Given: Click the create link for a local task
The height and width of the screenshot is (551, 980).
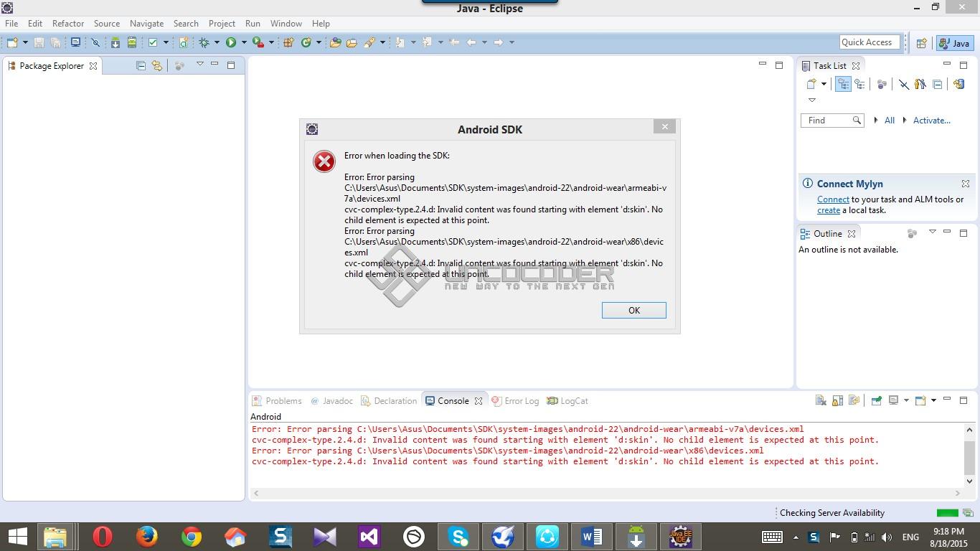Looking at the screenshot, I should click(x=829, y=210).
